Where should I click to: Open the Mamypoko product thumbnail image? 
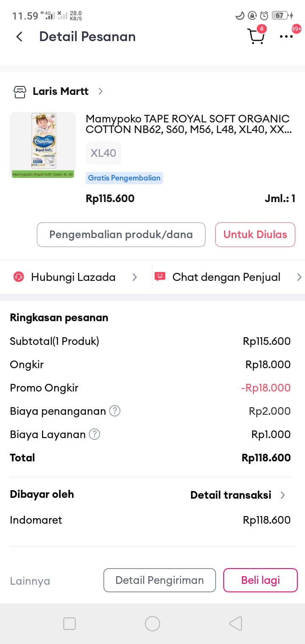pos(42,145)
